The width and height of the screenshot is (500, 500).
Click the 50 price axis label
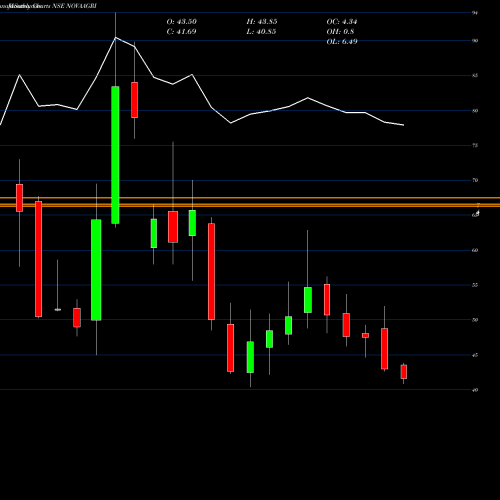[x=475, y=320]
